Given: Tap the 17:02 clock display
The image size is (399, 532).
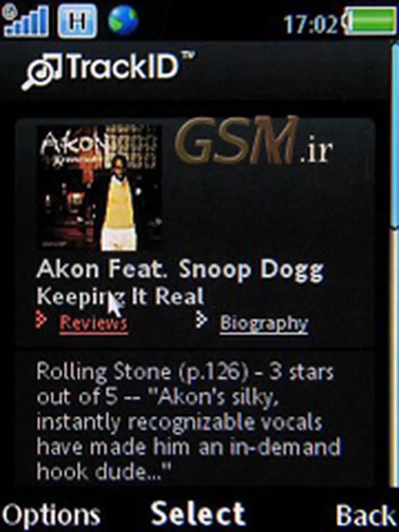Looking at the screenshot, I should click(311, 23).
